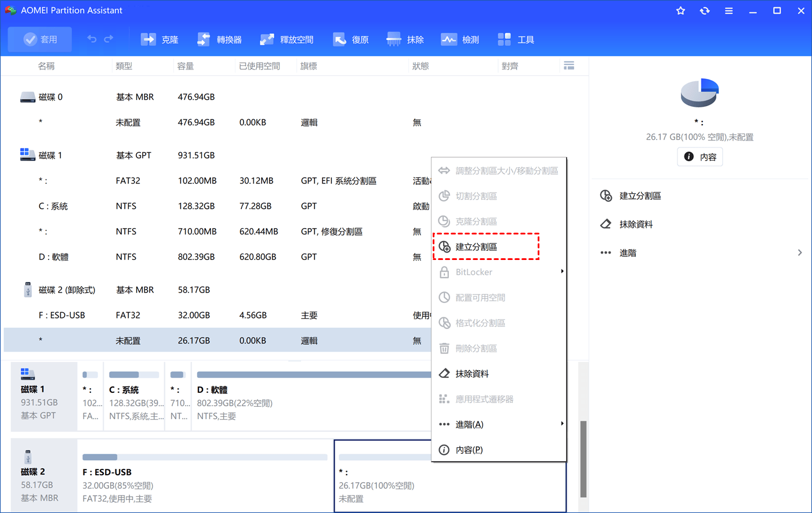
Task: Select the F : ESD-USB block in disk map
Action: coord(205,475)
